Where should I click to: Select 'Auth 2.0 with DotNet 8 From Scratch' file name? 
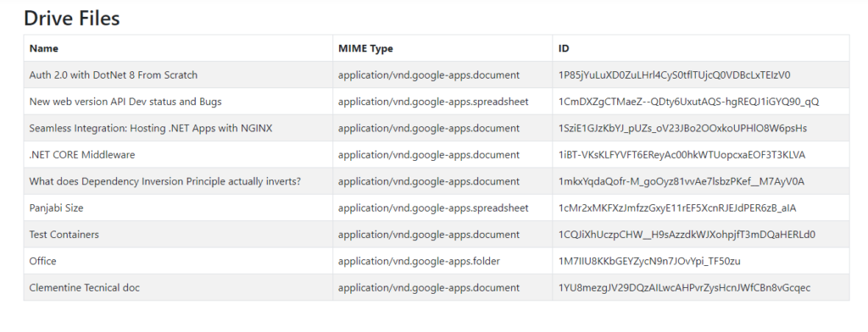click(114, 75)
